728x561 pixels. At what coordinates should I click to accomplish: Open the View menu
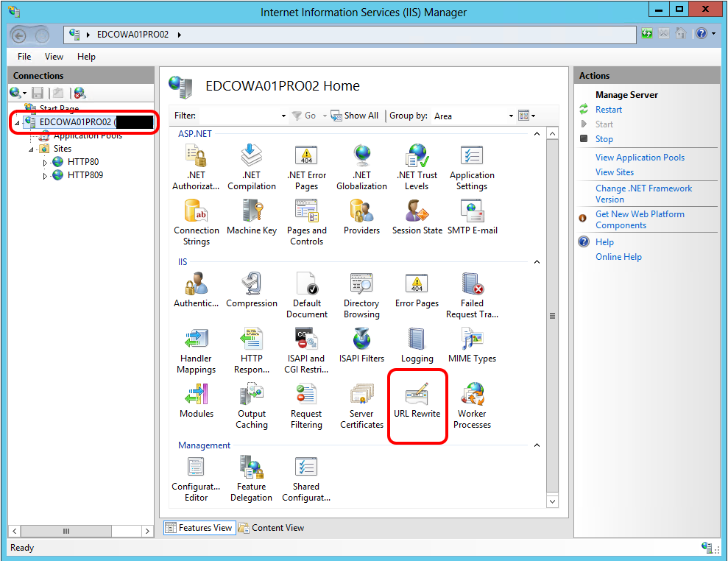(x=54, y=57)
